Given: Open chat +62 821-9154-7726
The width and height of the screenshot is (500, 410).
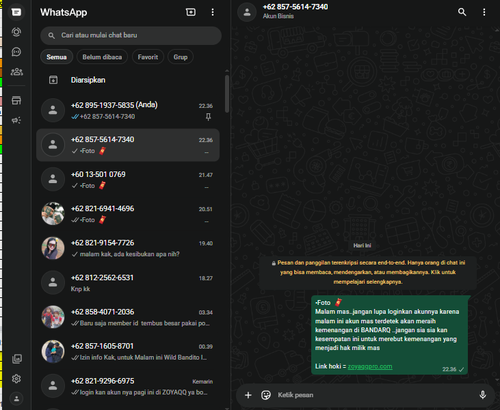Looking at the screenshot, I should (x=128, y=248).
